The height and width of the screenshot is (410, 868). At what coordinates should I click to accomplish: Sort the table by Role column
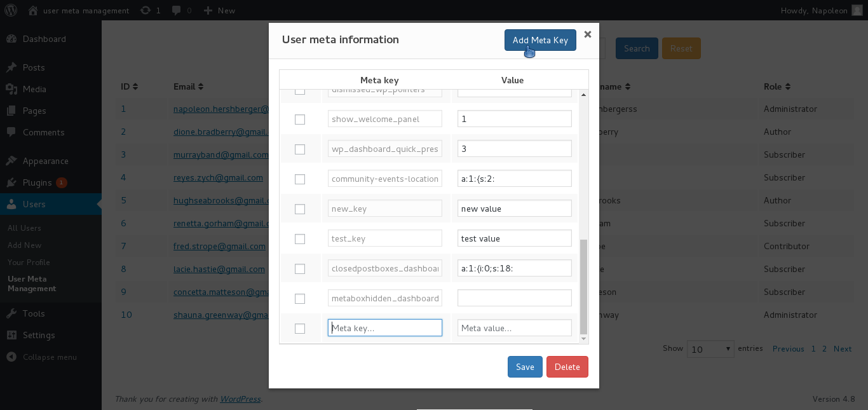point(777,86)
